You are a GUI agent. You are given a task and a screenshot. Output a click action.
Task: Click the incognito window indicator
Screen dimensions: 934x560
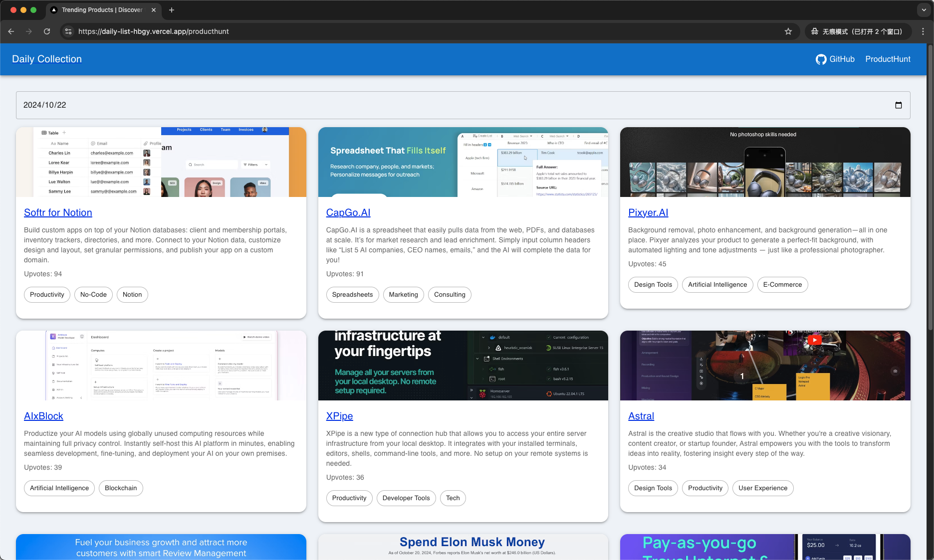858,31
